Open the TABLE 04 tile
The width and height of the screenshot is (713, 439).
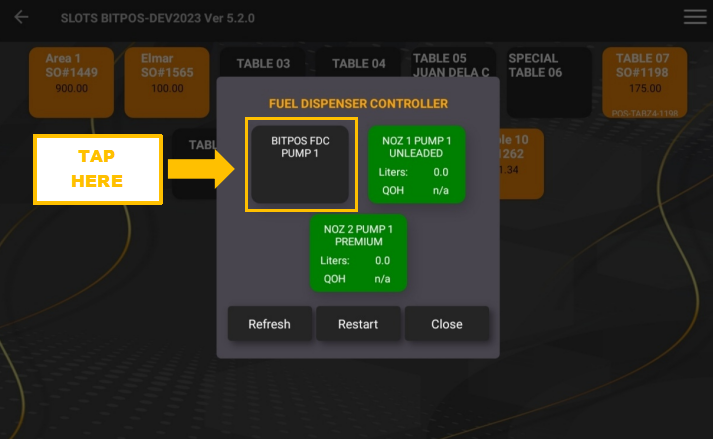(x=358, y=64)
